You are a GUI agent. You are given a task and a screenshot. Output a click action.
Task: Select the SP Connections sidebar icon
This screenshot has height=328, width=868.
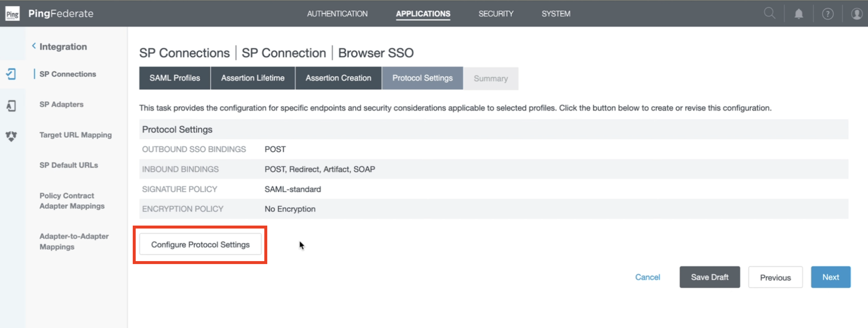(11, 74)
